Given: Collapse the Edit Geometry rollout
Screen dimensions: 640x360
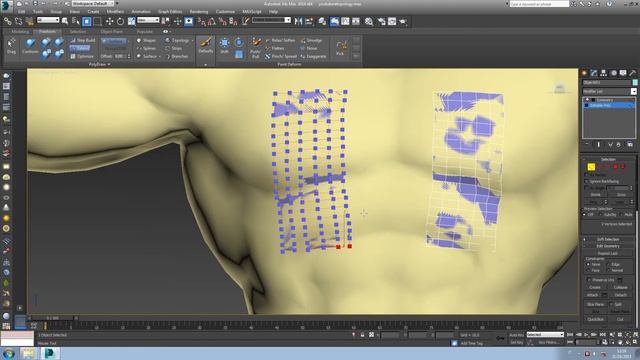Looking at the screenshot, I should (x=608, y=246).
